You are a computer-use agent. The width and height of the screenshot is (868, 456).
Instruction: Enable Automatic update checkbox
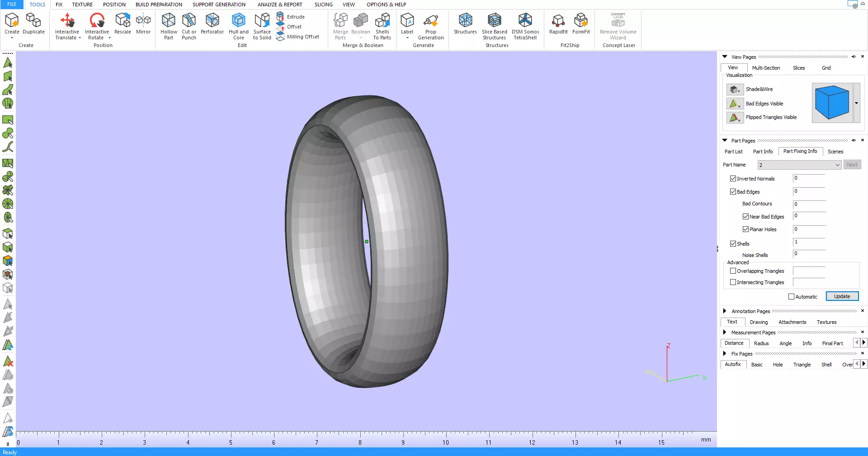point(791,297)
